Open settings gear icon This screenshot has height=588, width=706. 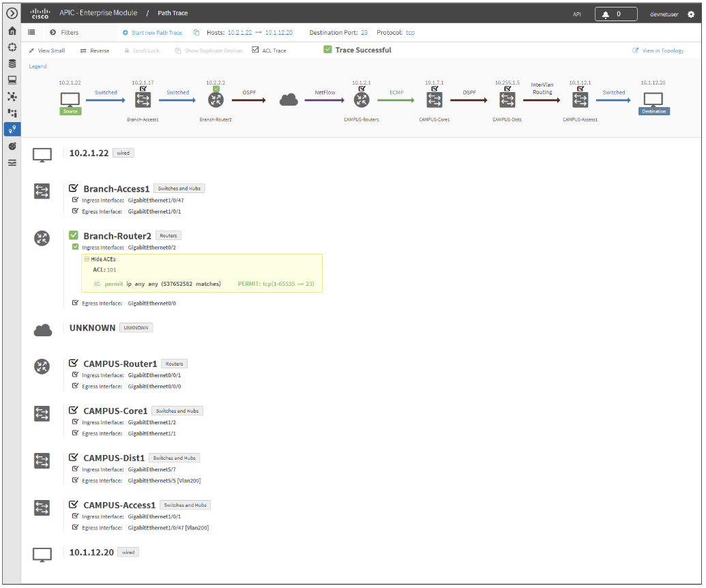pos(691,14)
